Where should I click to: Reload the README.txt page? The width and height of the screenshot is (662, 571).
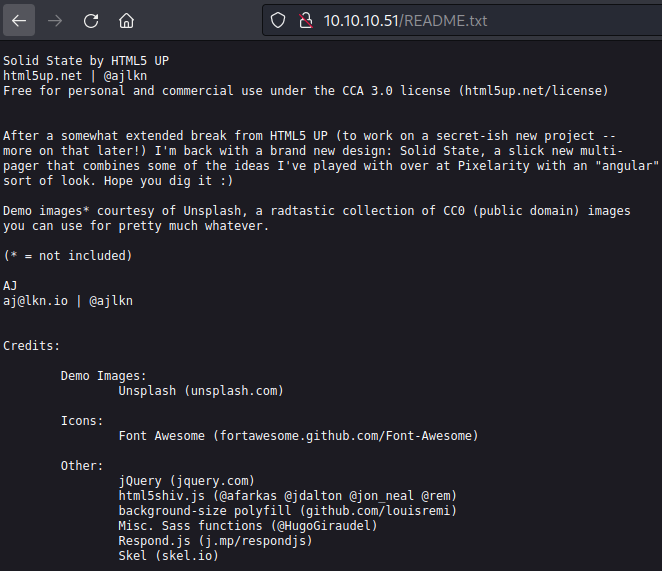click(x=91, y=20)
